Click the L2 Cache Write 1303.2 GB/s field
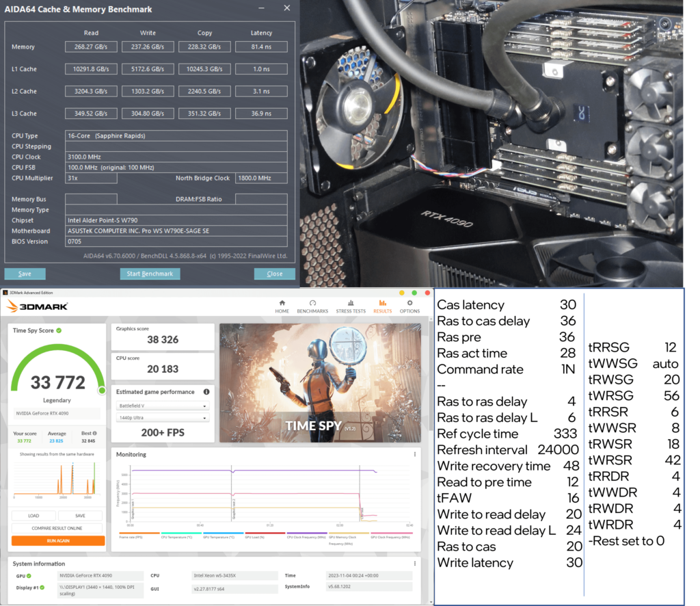The height and width of the screenshot is (606, 700). tap(148, 92)
